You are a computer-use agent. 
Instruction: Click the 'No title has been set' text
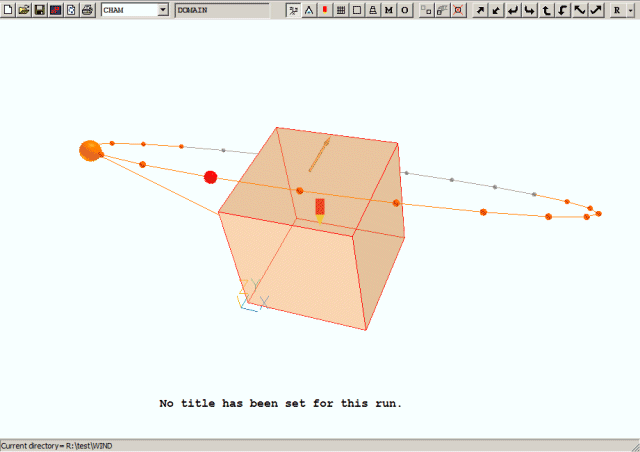pos(281,403)
